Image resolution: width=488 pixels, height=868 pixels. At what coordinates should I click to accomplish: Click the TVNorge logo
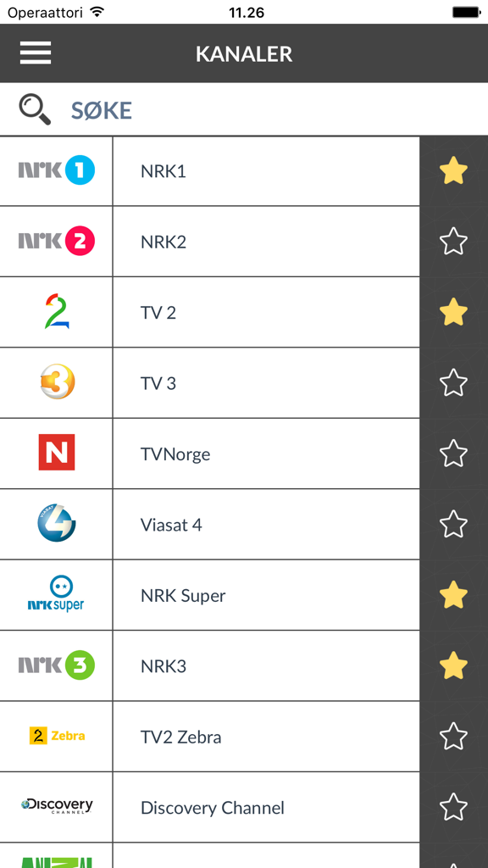(x=56, y=453)
